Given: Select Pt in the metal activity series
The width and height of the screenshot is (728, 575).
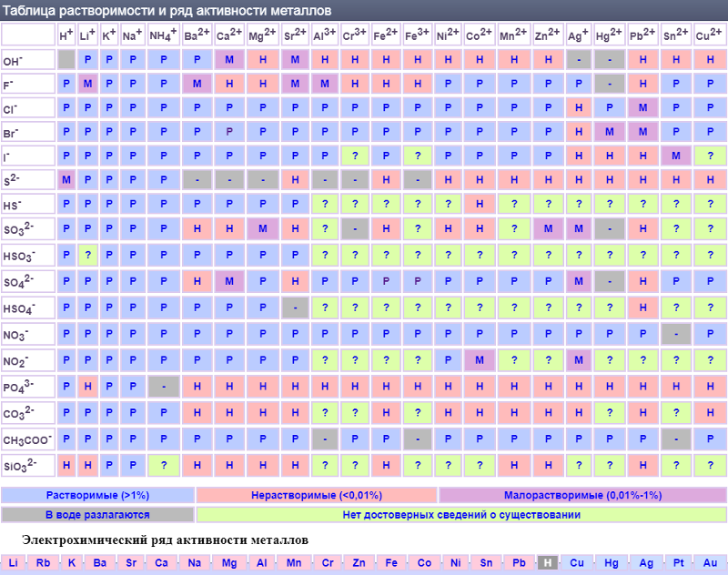Looking at the screenshot, I should click(x=679, y=563).
